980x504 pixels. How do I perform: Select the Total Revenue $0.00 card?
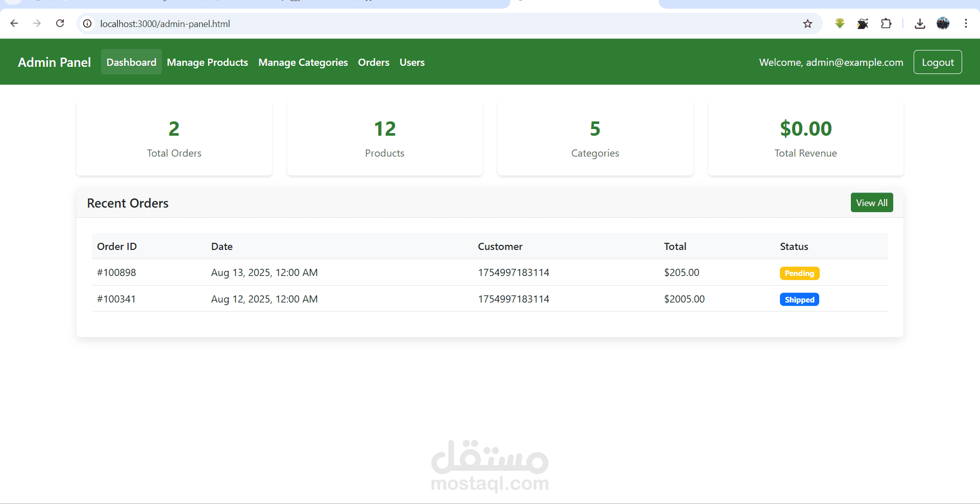coord(806,138)
